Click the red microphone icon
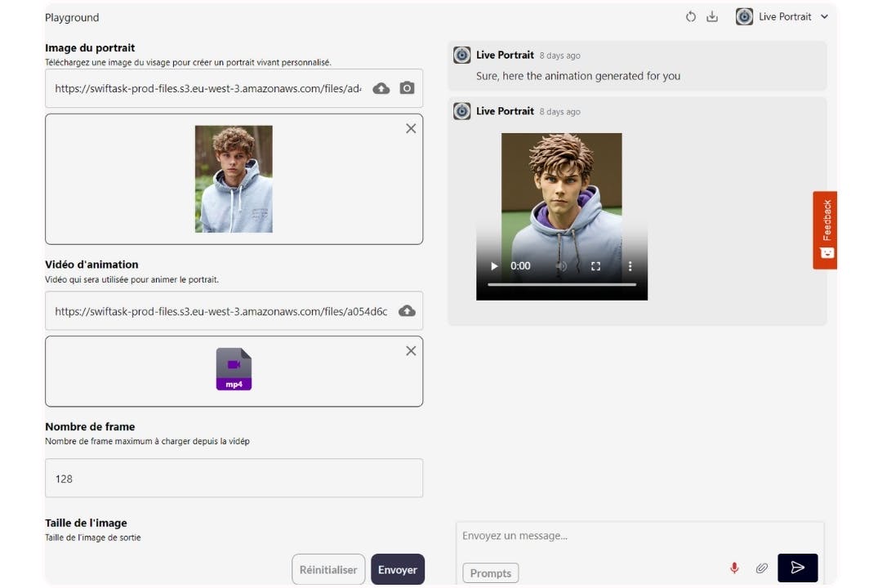 coord(735,568)
